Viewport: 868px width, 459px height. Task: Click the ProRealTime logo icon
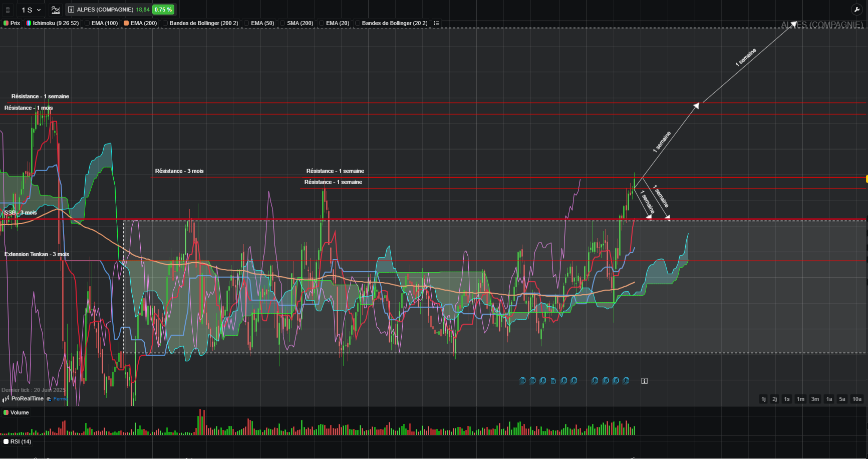point(6,399)
